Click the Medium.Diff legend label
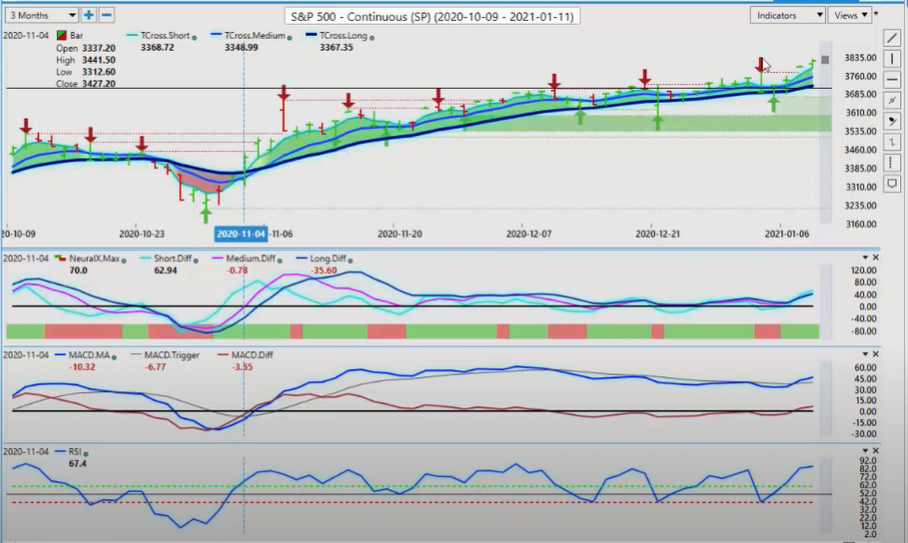This screenshot has height=543, width=908. pyautogui.click(x=250, y=259)
